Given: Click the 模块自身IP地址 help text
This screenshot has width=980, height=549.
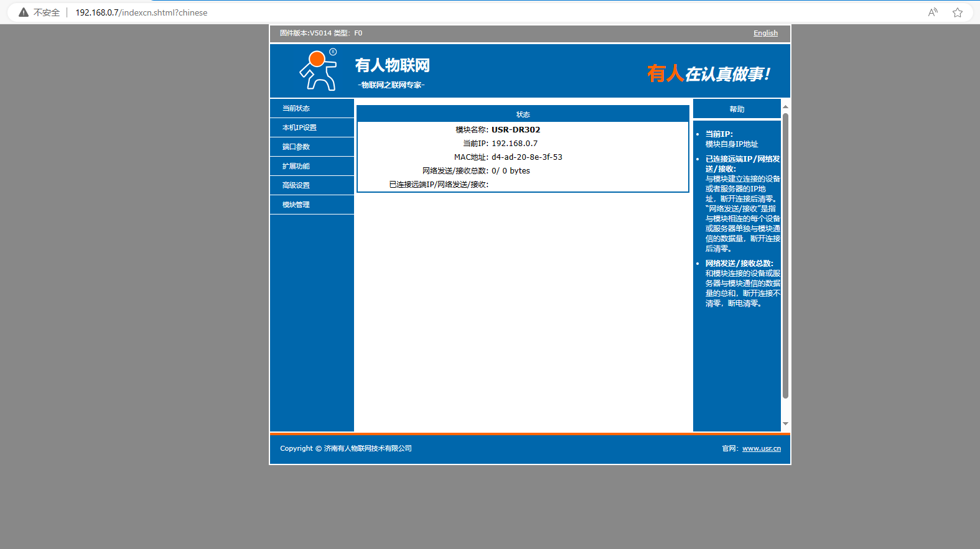Looking at the screenshot, I should pos(732,144).
